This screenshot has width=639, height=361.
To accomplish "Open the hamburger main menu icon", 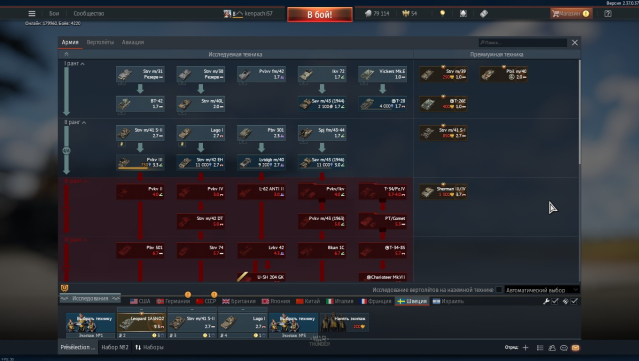I will [x=32, y=13].
